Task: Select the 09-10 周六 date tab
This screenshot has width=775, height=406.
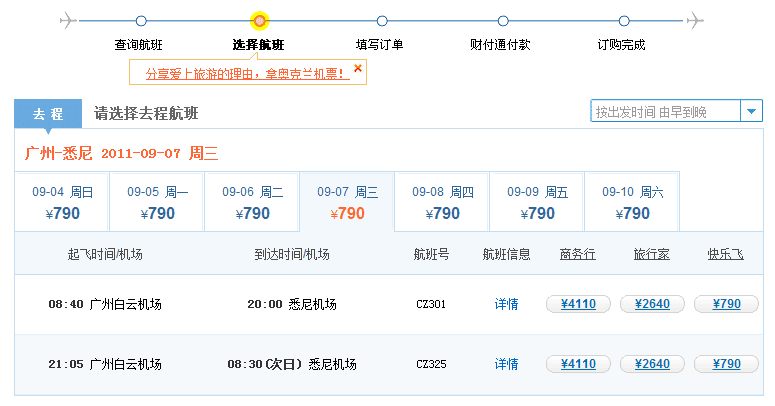Action: click(x=632, y=202)
